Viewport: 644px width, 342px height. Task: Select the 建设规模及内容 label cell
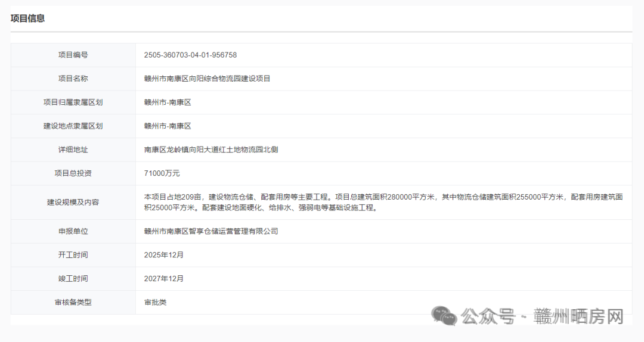(x=73, y=203)
